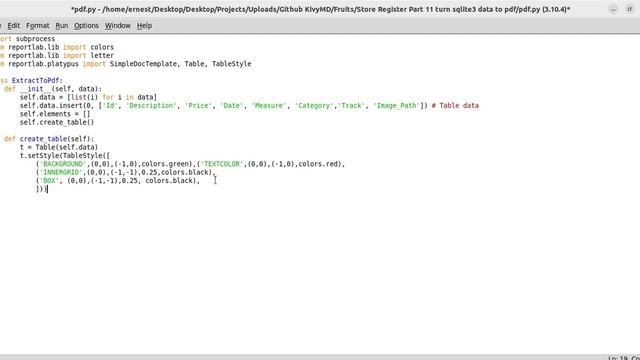Viewport: 640px width, 360px height.
Task: Click the 'self.create_table()' call line
Action: coord(57,122)
